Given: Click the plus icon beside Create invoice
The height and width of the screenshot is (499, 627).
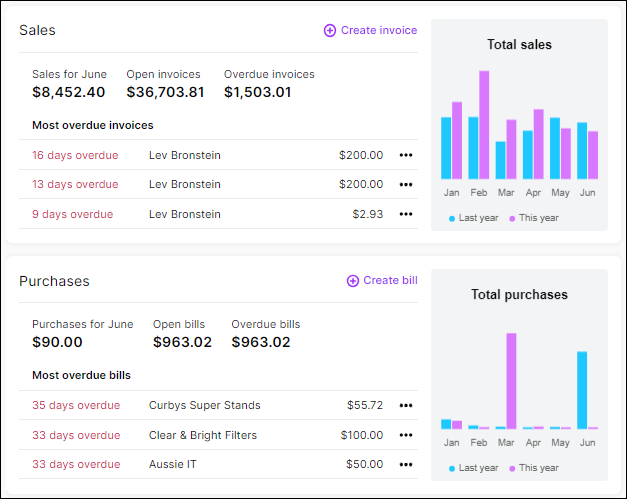Looking at the screenshot, I should click(x=330, y=31).
